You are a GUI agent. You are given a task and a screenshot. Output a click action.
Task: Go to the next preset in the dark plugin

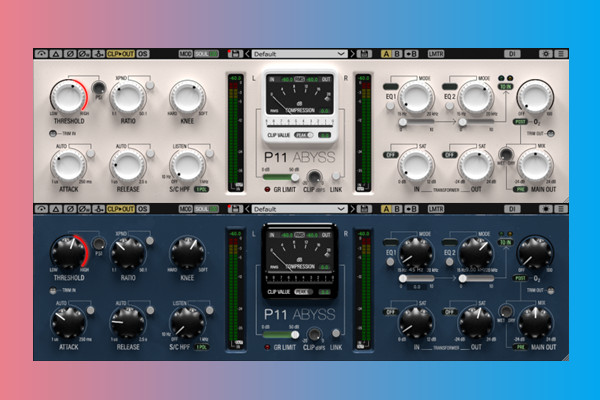pos(352,209)
